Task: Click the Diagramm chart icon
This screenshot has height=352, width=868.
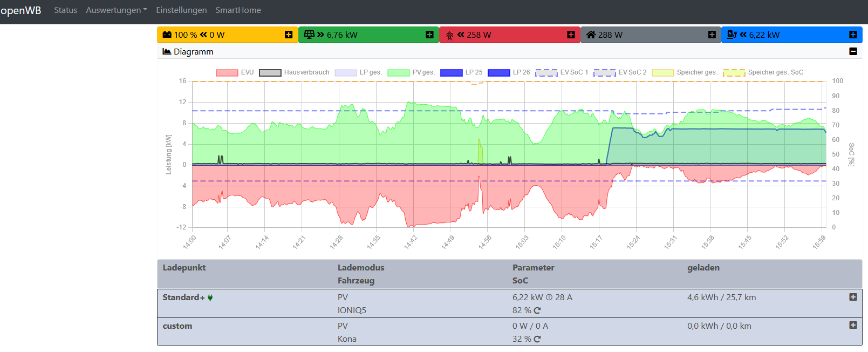Action: (167, 52)
